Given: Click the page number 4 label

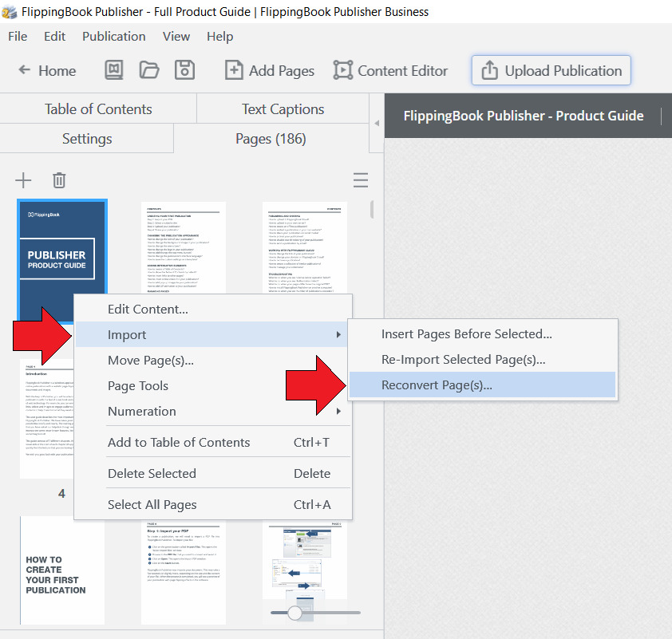Looking at the screenshot, I should (x=61, y=493).
